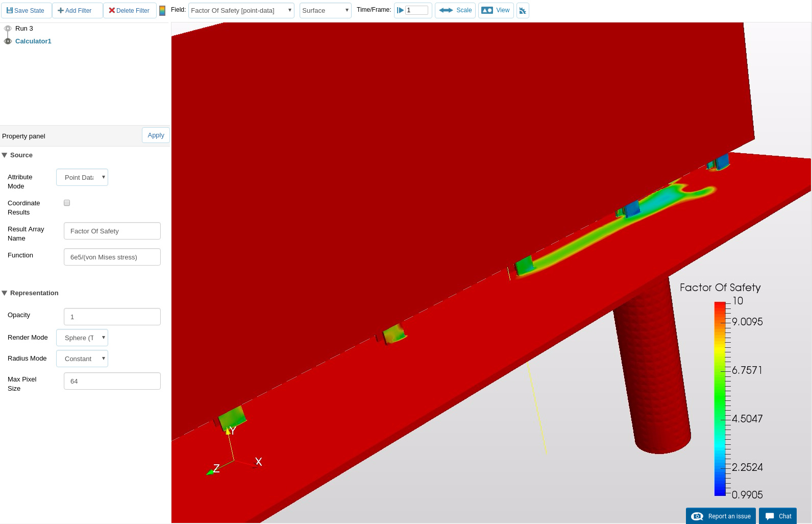812x524 pixels.
Task: Click the Factor Of Safety color bar
Action: pyautogui.click(x=720, y=399)
